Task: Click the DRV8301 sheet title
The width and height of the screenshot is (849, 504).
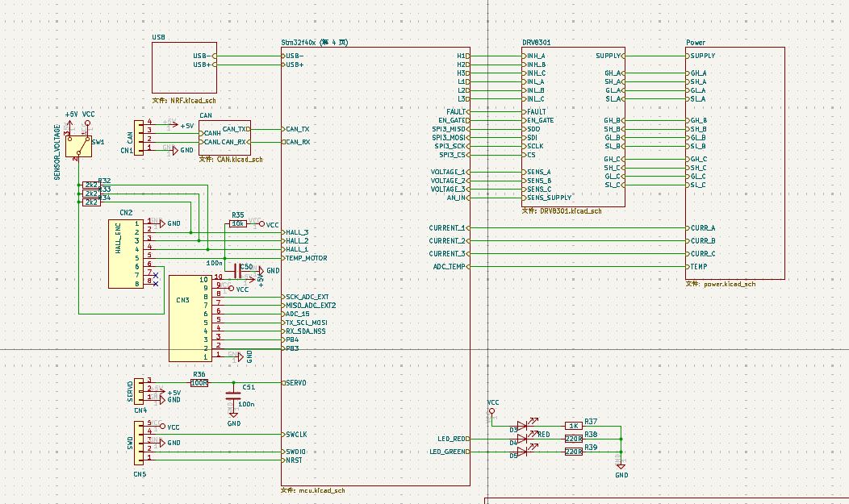Action: pyautogui.click(x=537, y=42)
